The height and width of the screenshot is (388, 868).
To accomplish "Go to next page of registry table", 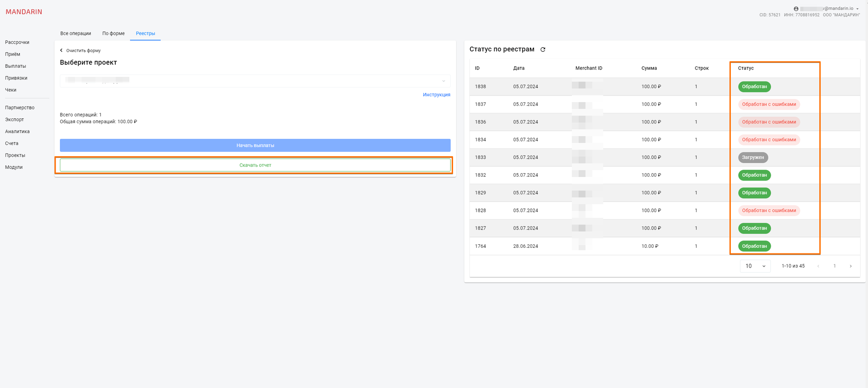I will [850, 266].
